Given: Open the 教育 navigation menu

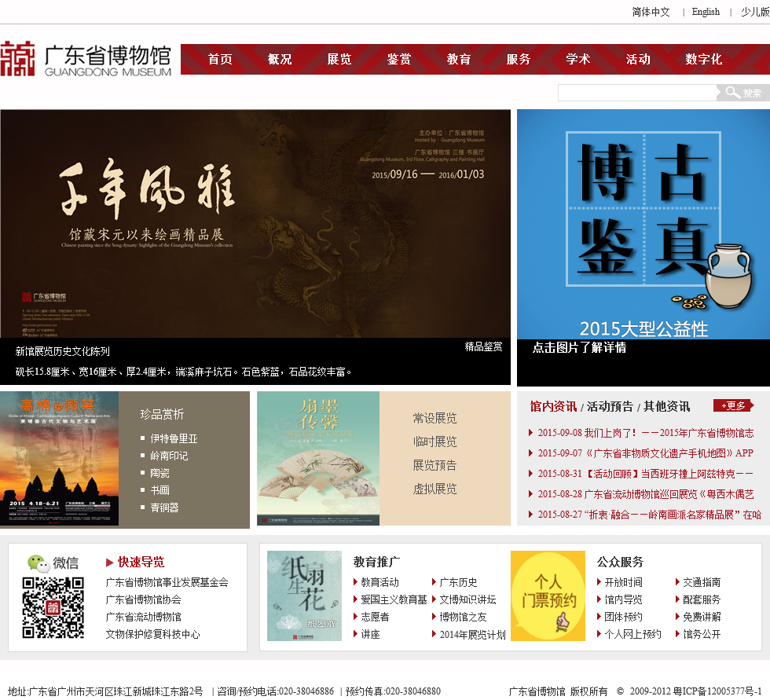Looking at the screenshot, I should point(459,60).
